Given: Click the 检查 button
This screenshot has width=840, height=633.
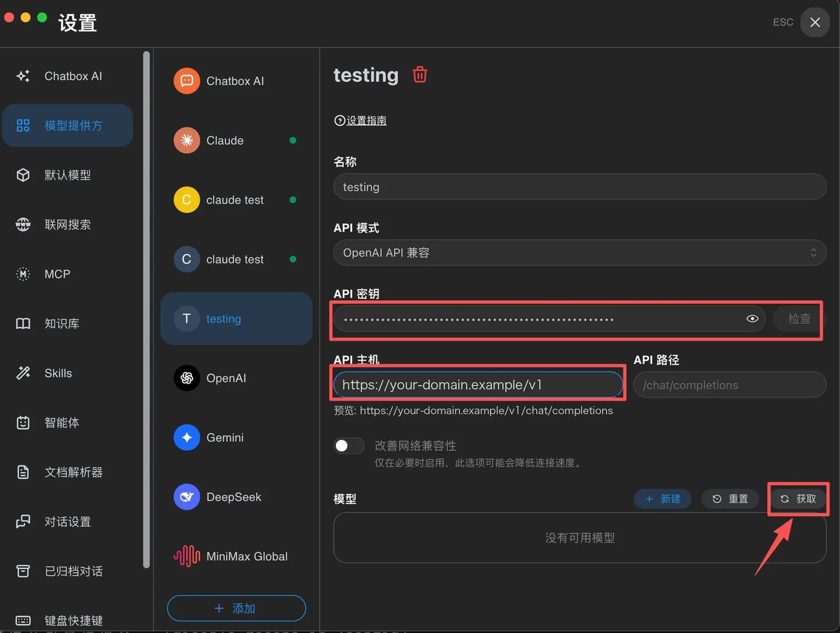Looking at the screenshot, I should tap(799, 319).
